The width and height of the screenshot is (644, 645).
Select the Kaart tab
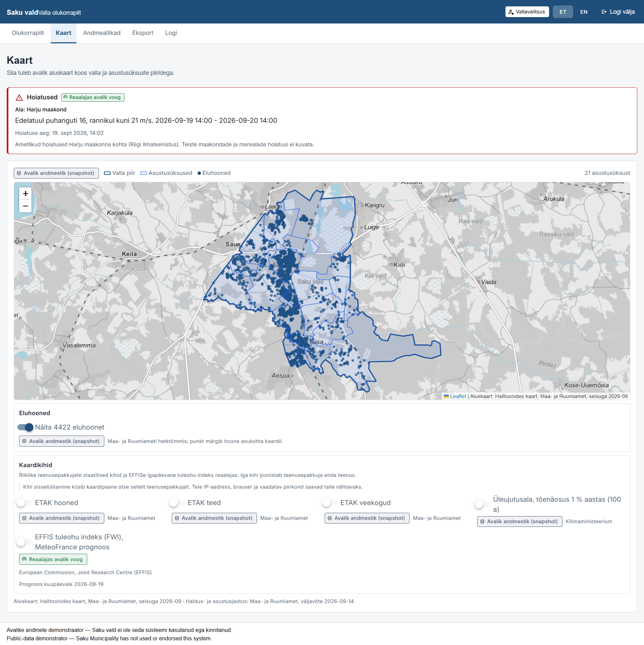[x=63, y=33]
